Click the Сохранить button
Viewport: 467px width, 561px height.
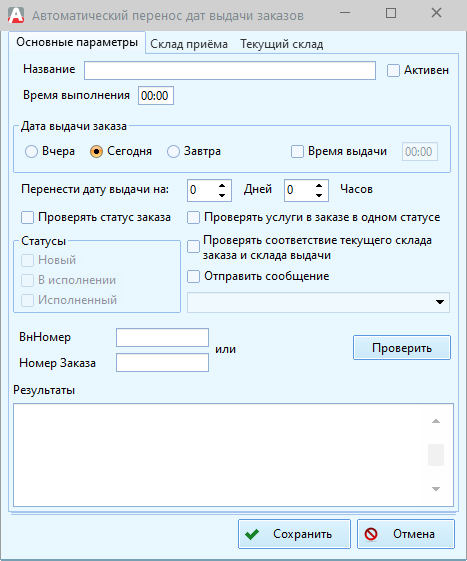294,534
